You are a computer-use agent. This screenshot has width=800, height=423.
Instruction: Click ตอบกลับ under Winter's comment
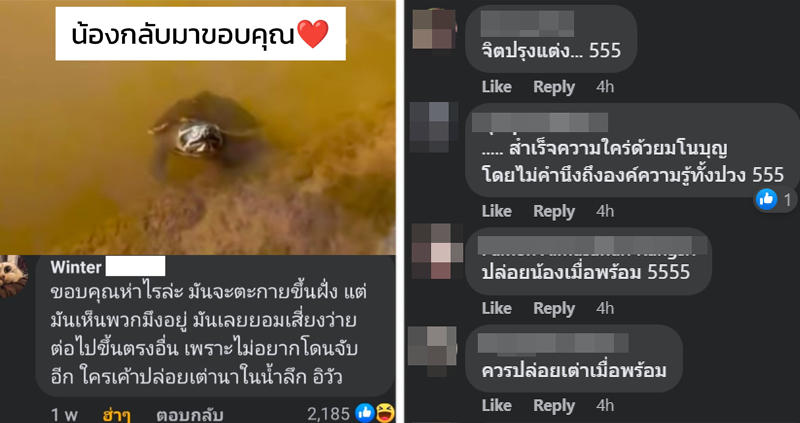point(190,415)
